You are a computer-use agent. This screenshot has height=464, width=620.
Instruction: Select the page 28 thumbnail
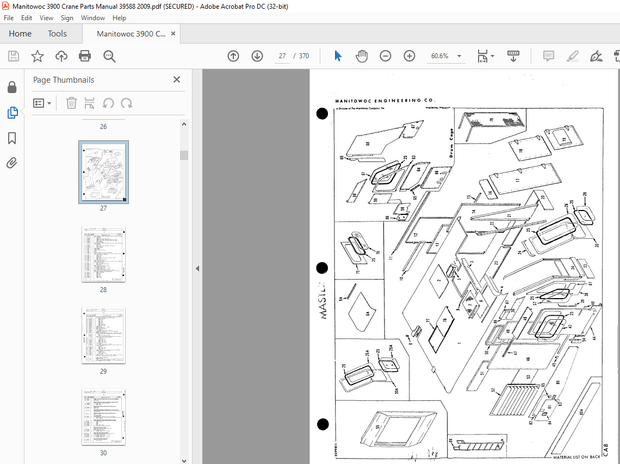tap(103, 254)
